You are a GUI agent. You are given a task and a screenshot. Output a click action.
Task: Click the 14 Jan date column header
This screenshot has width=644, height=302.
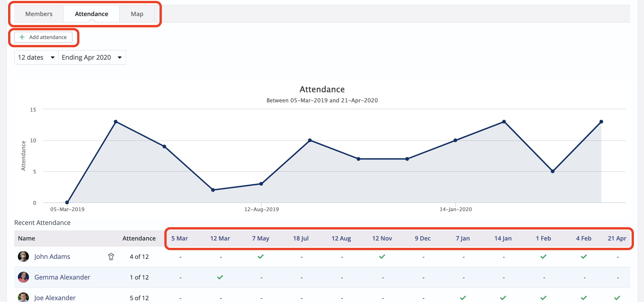pyautogui.click(x=503, y=238)
